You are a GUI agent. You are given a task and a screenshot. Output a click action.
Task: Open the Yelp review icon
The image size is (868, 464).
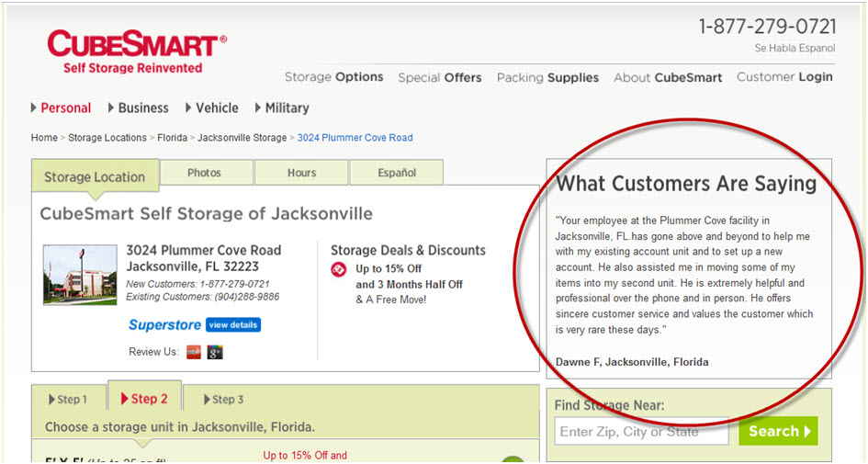pos(194,352)
